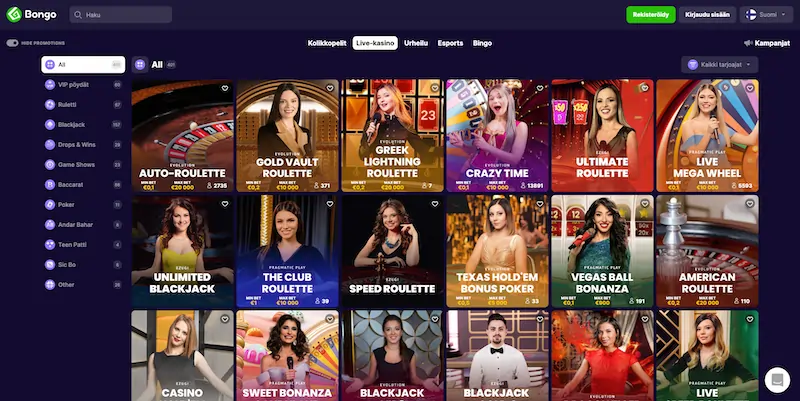Click the Bongo logo icon
This screenshot has height=401, width=800.
click(x=14, y=14)
